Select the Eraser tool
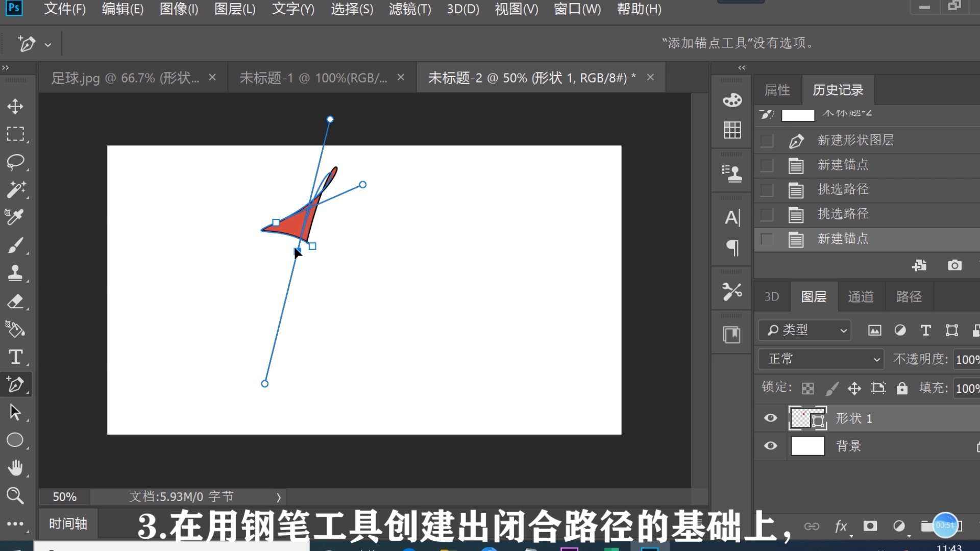 [x=15, y=301]
